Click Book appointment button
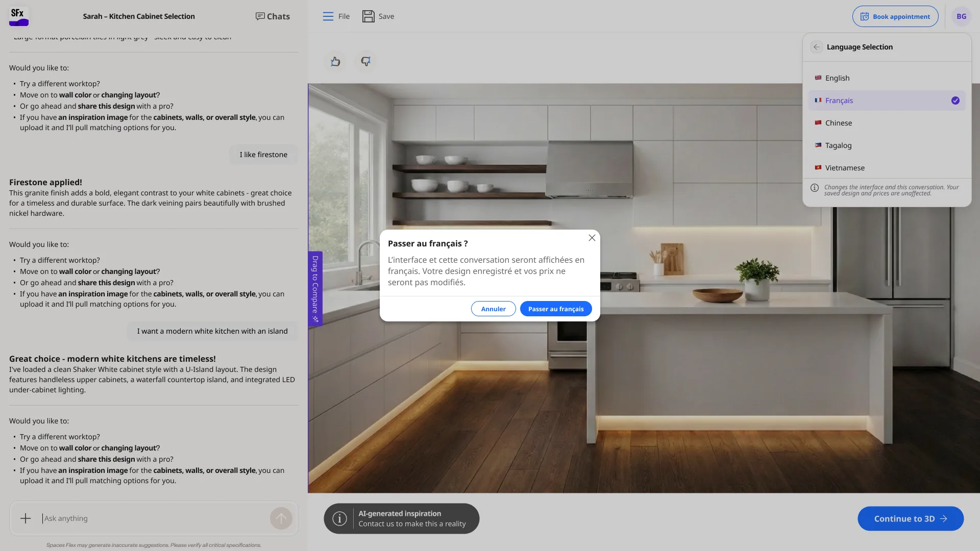The width and height of the screenshot is (980, 551). coord(895,16)
